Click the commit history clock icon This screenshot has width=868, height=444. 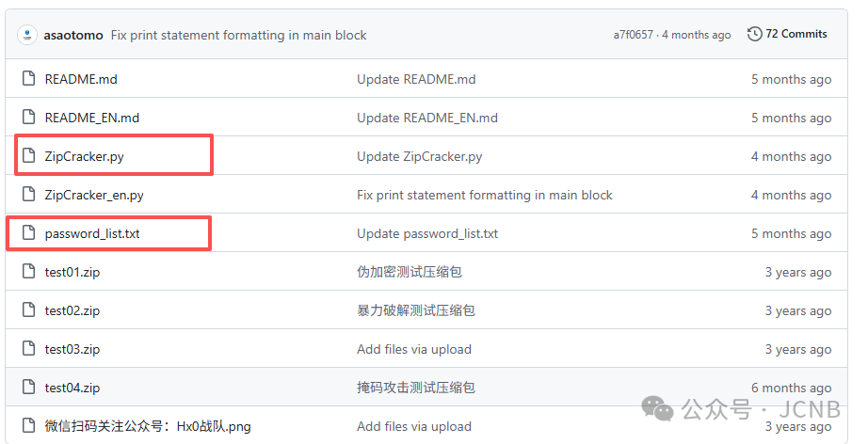[755, 34]
